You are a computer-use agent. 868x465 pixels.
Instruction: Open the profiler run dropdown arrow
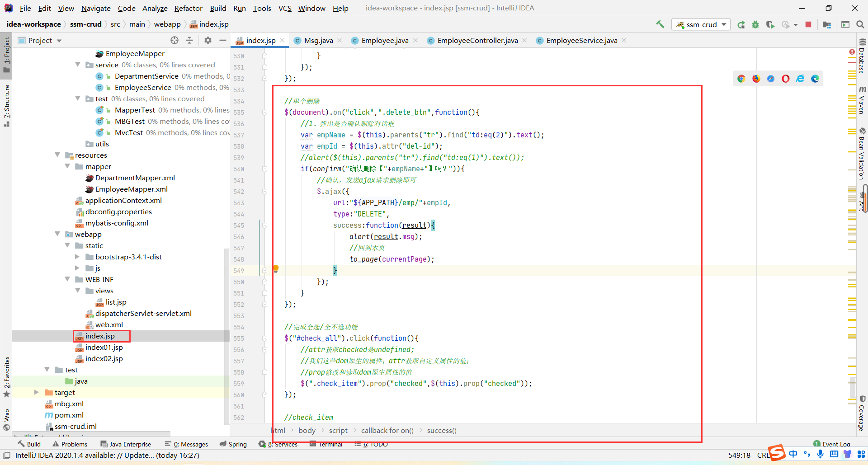796,25
